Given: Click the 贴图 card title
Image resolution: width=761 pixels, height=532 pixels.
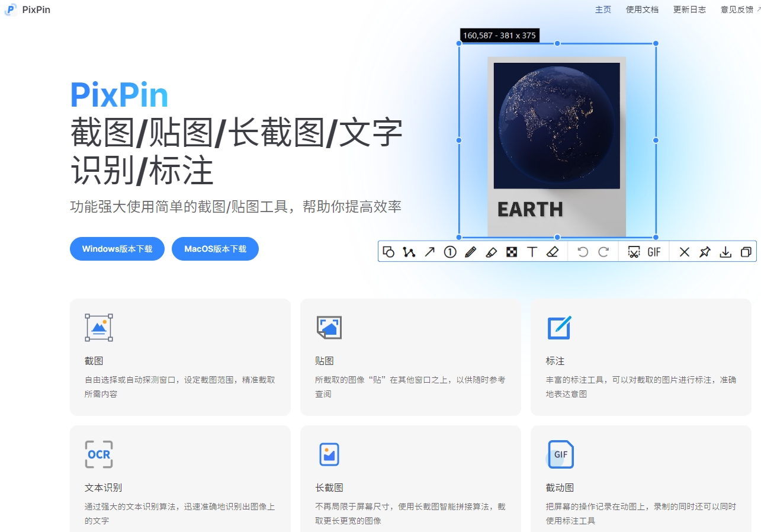Looking at the screenshot, I should click(325, 361).
